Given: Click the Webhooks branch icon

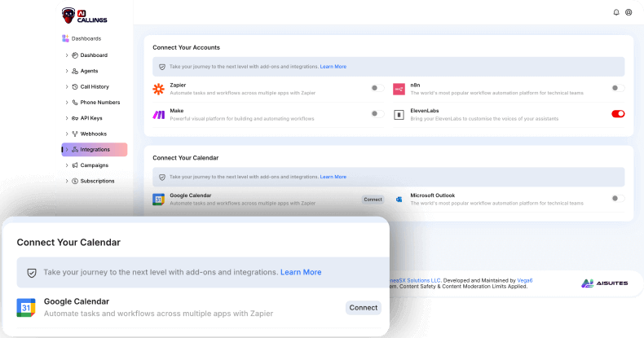Looking at the screenshot, I should pos(75,134).
